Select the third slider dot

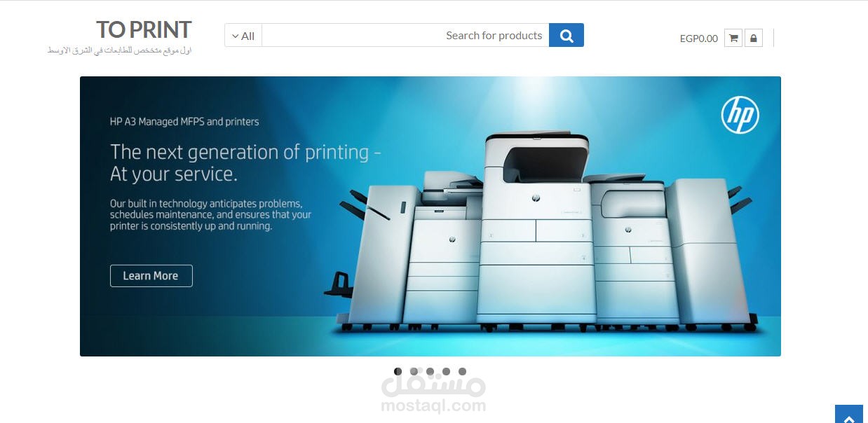click(x=430, y=371)
